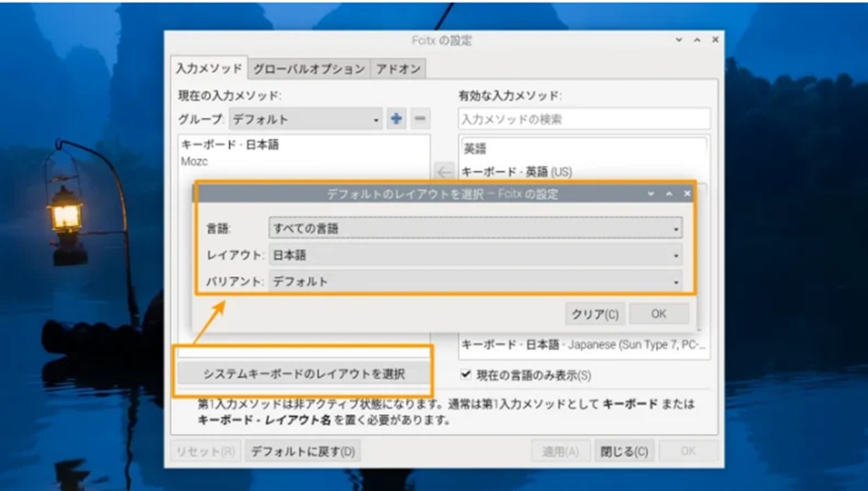Roll up the layout dialog via titlebar chevron
Viewport: 868px width, 491px height.
pyautogui.click(x=650, y=194)
